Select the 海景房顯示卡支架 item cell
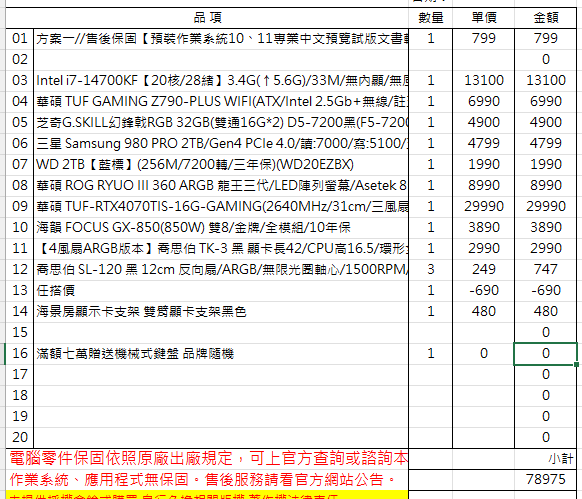Image resolution: width=582 pixels, height=499 pixels. pyautogui.click(x=221, y=311)
